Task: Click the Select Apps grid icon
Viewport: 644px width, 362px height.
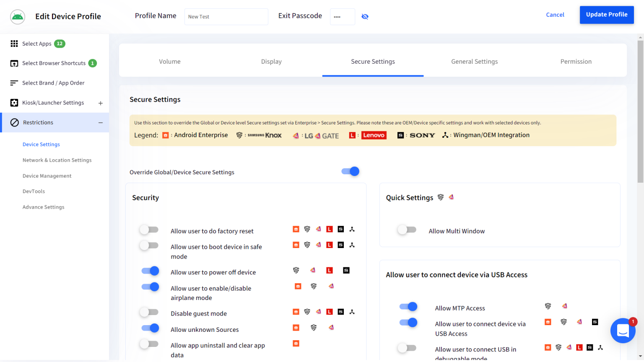Action: tap(14, 44)
